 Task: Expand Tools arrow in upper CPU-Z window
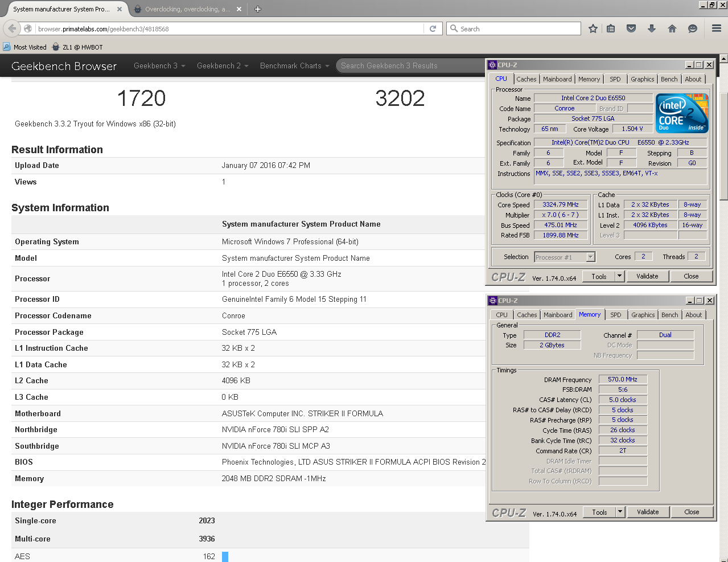click(620, 276)
